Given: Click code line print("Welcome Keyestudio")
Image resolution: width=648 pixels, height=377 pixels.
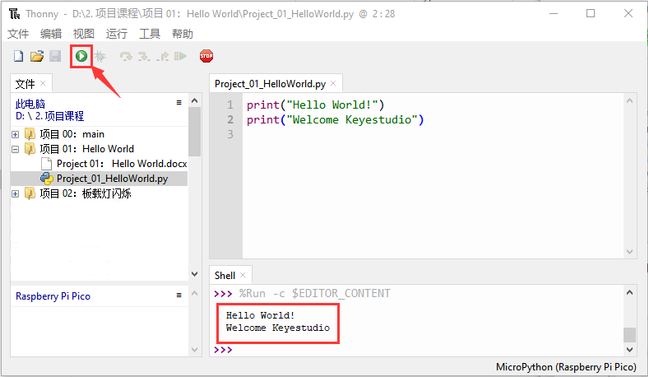Looking at the screenshot, I should (335, 119).
